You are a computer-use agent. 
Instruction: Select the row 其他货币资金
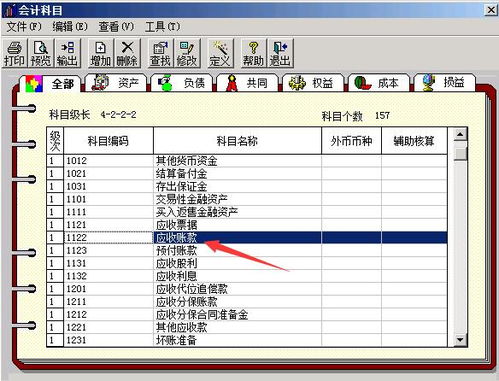(x=247, y=161)
